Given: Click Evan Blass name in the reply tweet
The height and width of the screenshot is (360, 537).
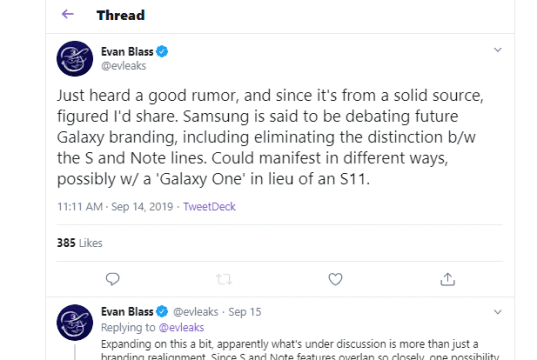Looking at the screenshot, I should pos(127,312).
